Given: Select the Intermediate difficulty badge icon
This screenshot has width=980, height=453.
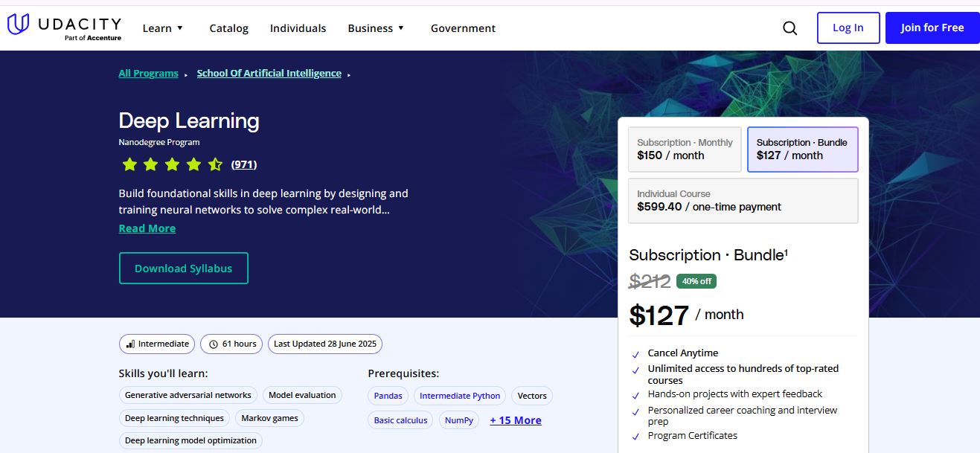Looking at the screenshot, I should [x=132, y=344].
